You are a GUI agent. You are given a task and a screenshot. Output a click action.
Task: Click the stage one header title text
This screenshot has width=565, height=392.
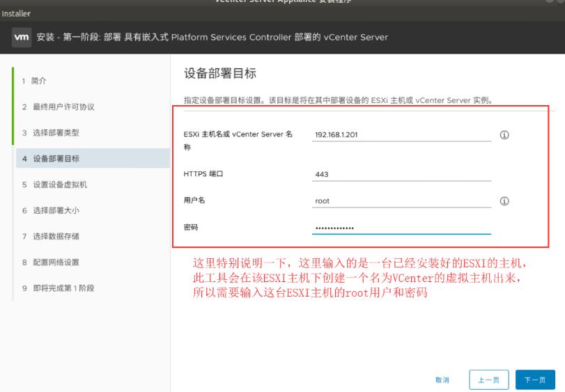pyautogui.click(x=212, y=37)
